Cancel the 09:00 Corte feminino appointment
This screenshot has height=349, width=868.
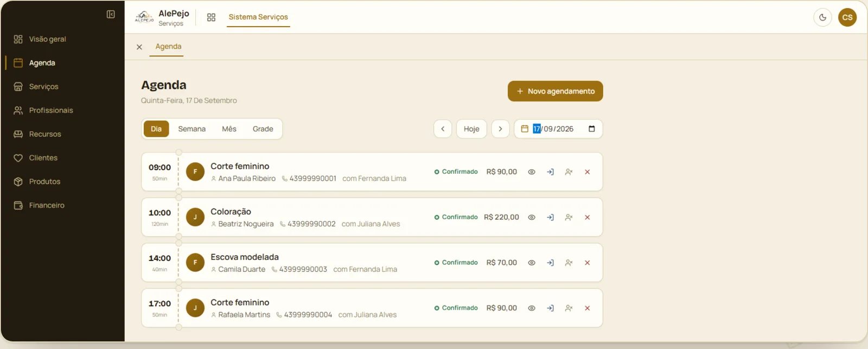coord(587,172)
